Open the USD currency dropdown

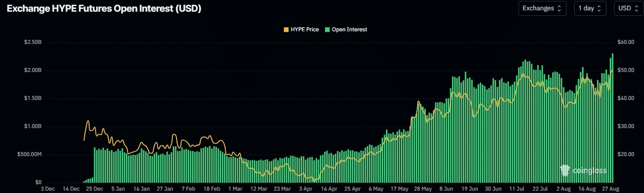click(629, 8)
